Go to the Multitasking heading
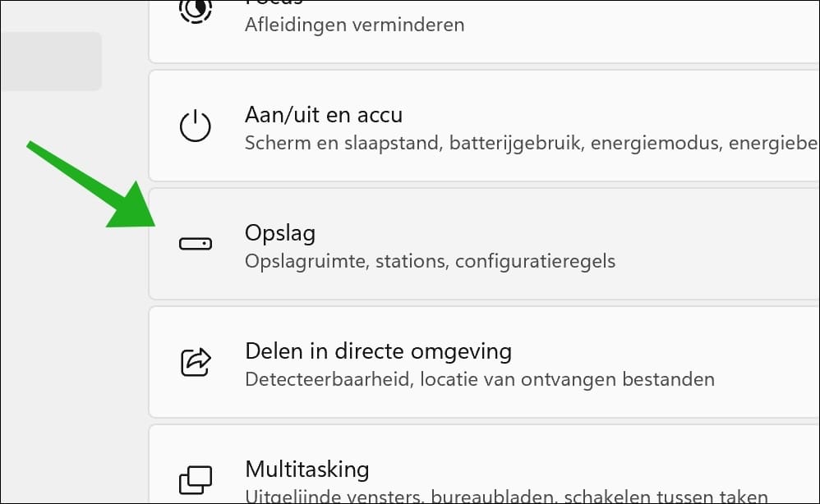Screen dimensions: 820x504 pyautogui.click(x=307, y=470)
